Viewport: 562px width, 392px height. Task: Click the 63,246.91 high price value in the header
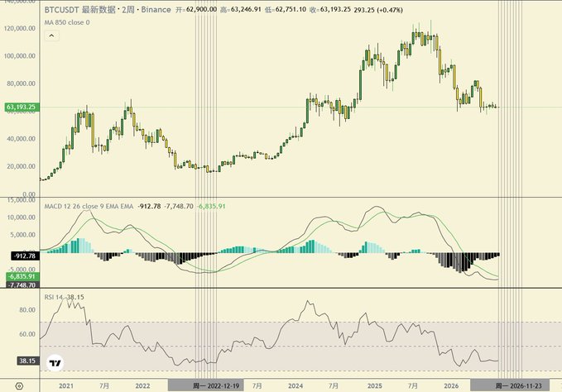246,9
